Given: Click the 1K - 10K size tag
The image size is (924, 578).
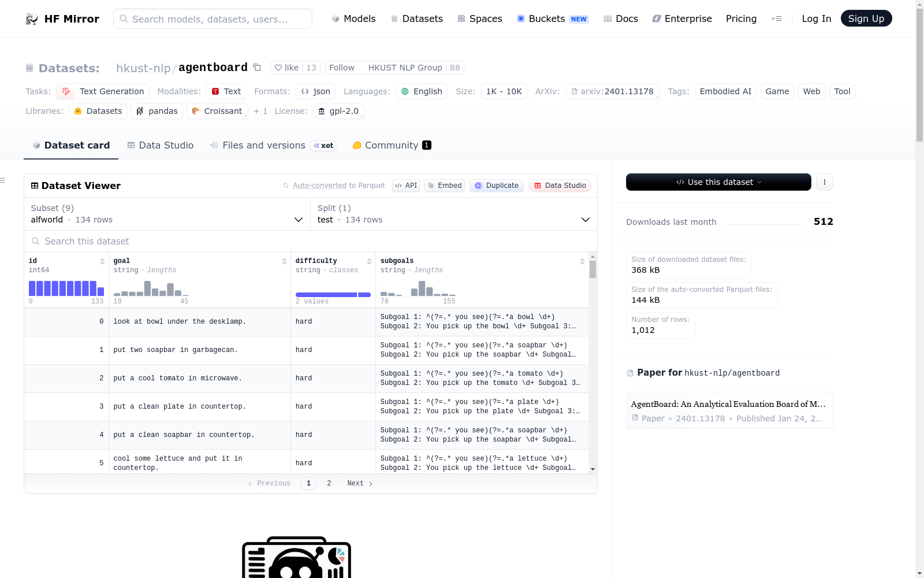Looking at the screenshot, I should [x=504, y=91].
